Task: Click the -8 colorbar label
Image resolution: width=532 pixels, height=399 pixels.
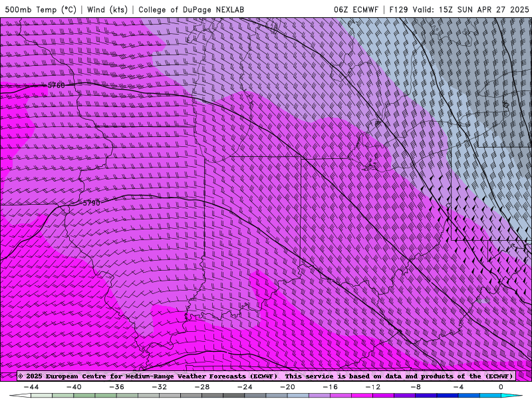Action: tap(416, 387)
